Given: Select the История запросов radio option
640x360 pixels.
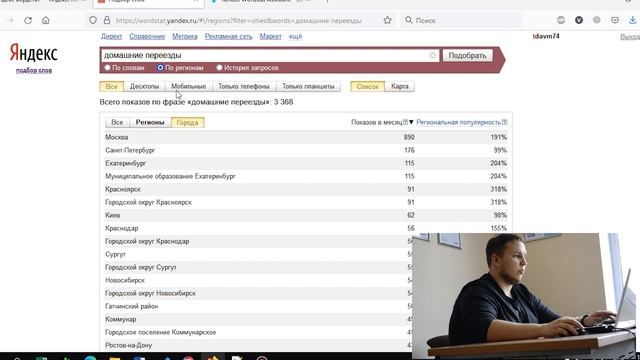Looking at the screenshot, I should click(219, 67).
